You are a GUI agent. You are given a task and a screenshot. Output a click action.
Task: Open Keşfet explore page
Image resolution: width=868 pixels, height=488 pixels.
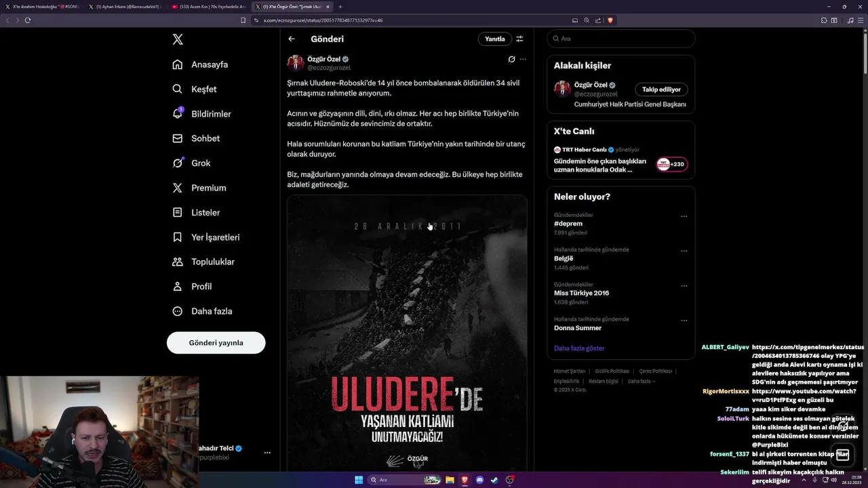(x=195, y=89)
